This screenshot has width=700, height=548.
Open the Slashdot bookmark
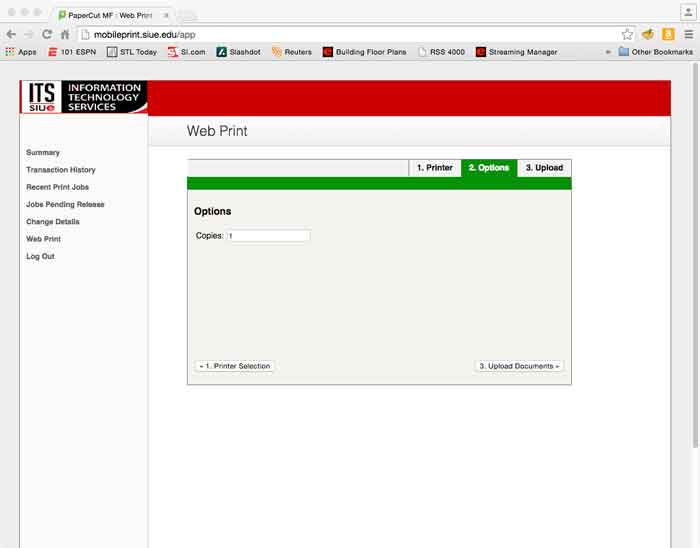coord(238,52)
